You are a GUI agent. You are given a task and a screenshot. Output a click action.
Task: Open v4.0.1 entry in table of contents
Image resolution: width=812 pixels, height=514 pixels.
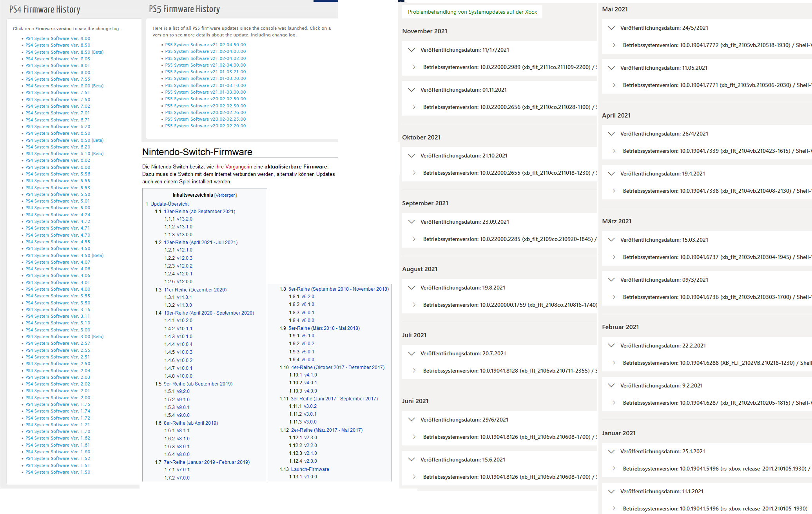[x=310, y=383]
